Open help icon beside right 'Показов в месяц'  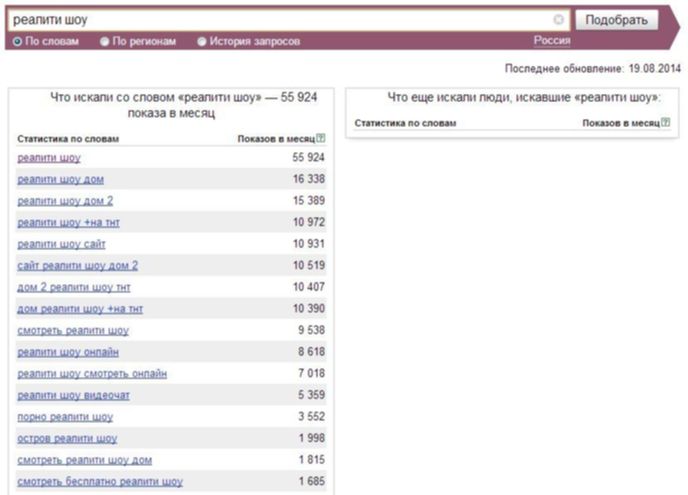coord(666,122)
